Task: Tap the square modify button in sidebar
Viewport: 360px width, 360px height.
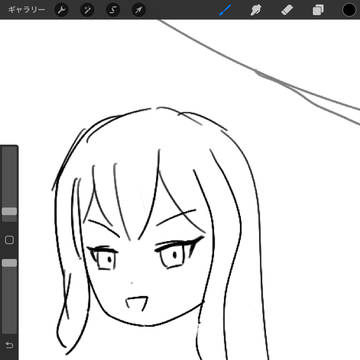Action: pos(9,240)
